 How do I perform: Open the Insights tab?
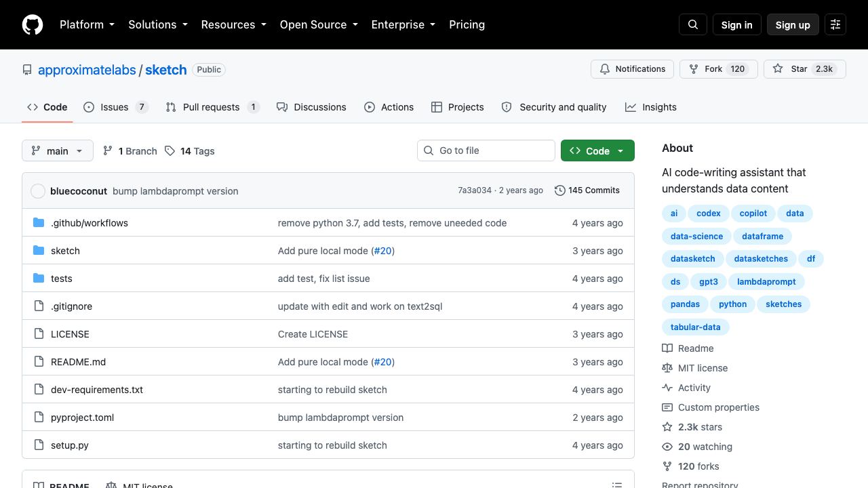pos(650,107)
